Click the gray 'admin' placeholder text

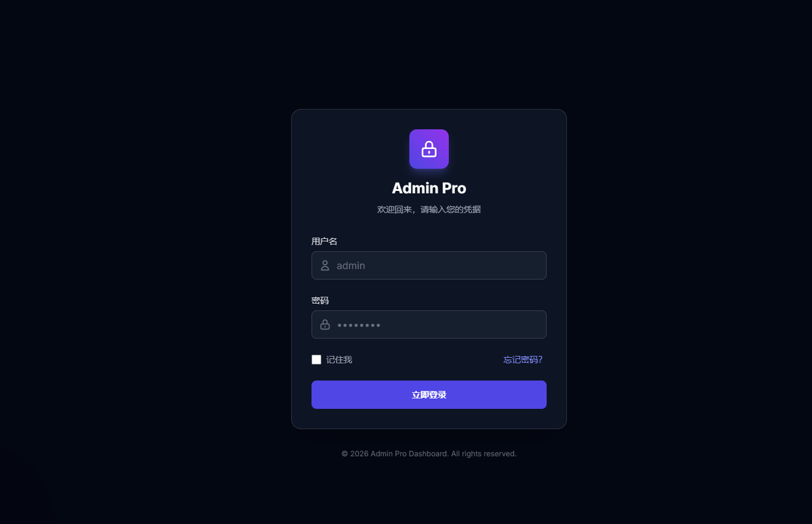(x=351, y=265)
